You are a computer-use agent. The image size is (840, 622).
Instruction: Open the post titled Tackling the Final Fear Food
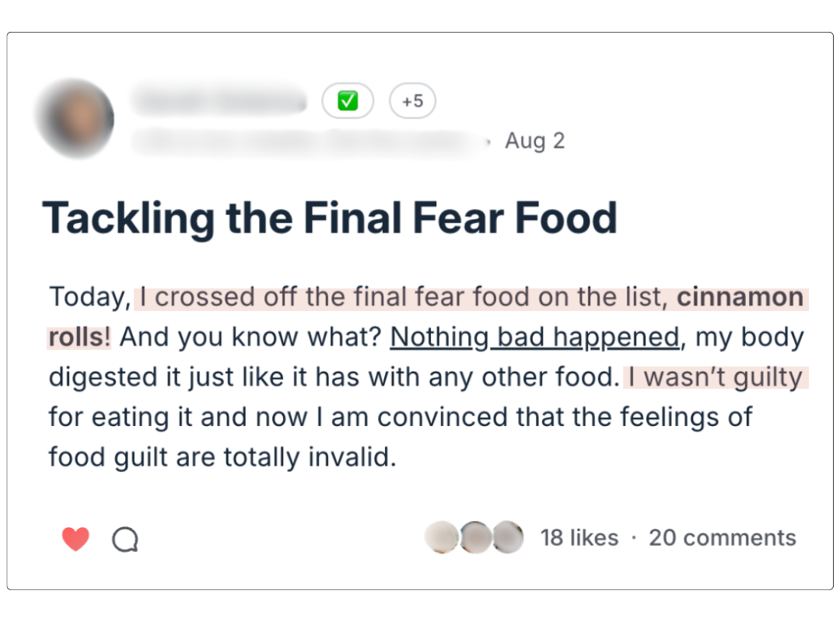[331, 218]
